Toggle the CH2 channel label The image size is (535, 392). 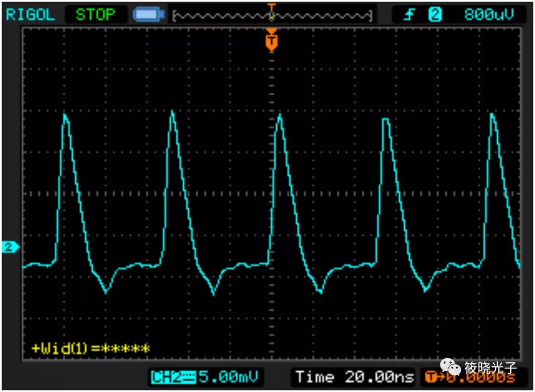point(172,377)
